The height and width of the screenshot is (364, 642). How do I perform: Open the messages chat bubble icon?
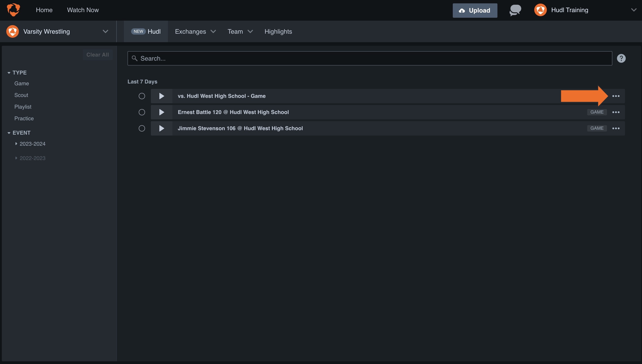tap(515, 10)
